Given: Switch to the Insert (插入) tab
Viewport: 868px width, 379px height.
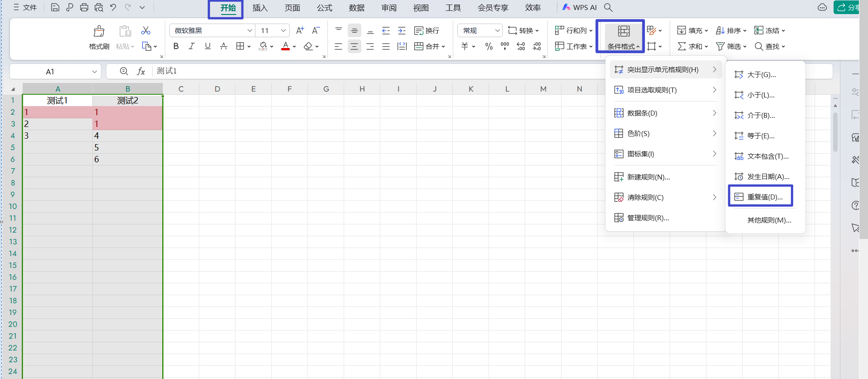Looking at the screenshot, I should point(260,8).
